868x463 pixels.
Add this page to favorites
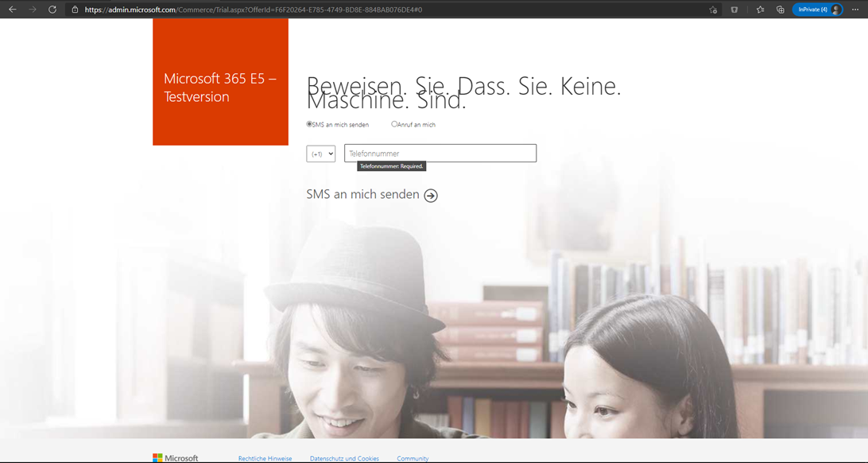click(713, 10)
